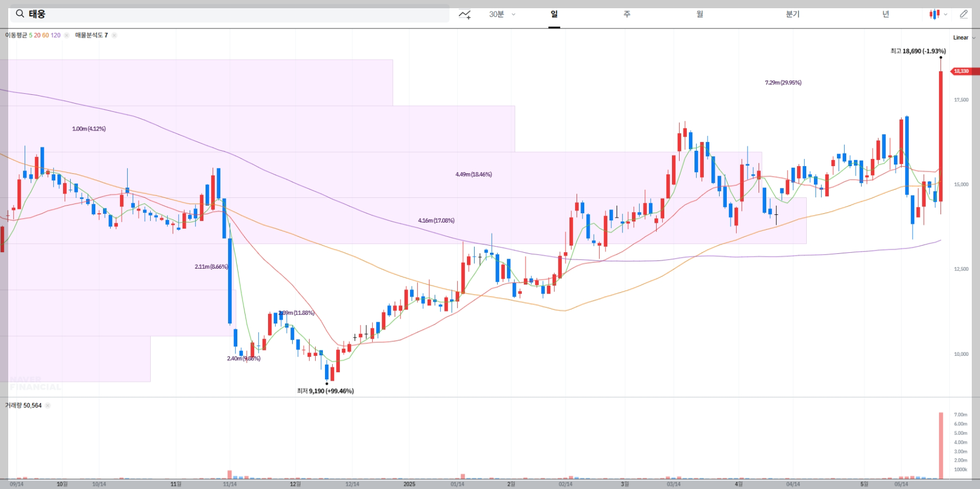Click the 7.00m volume axis label

pyautogui.click(x=960, y=414)
